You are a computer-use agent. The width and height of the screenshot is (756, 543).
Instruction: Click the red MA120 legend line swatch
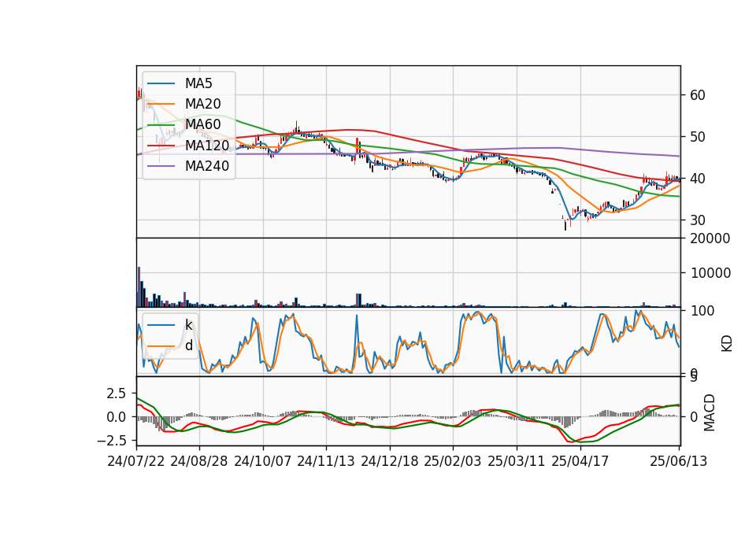(x=161, y=146)
